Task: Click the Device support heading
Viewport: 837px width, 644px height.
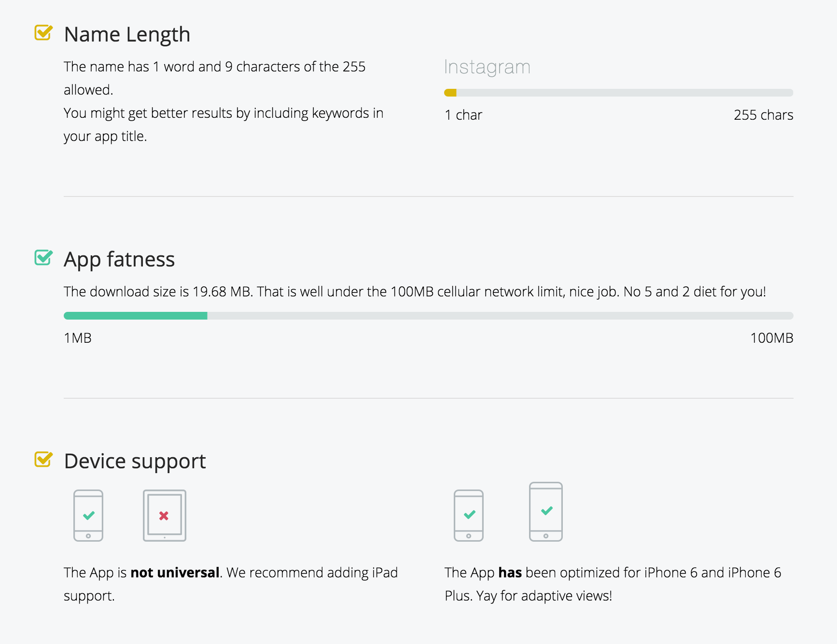Action: pyautogui.click(x=135, y=462)
